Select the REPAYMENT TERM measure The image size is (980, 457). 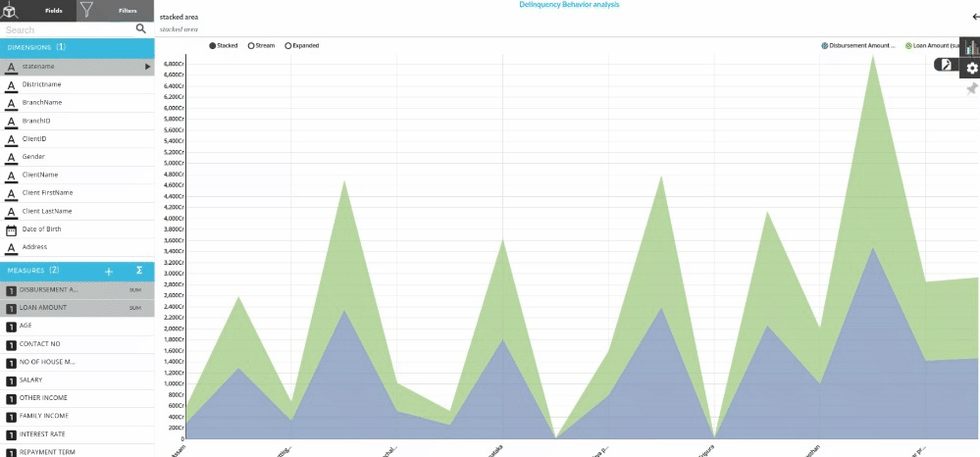click(x=77, y=451)
